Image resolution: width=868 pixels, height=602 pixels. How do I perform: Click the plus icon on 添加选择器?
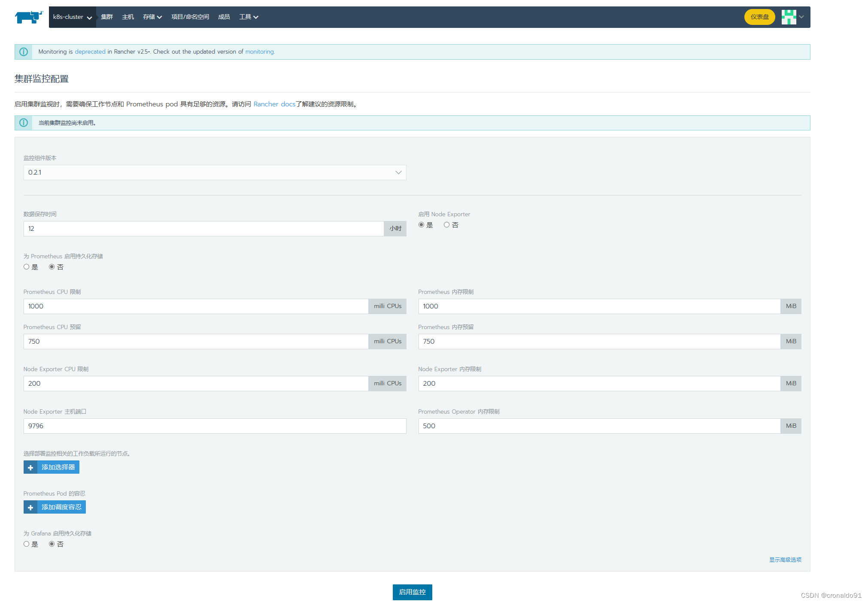[x=30, y=467]
